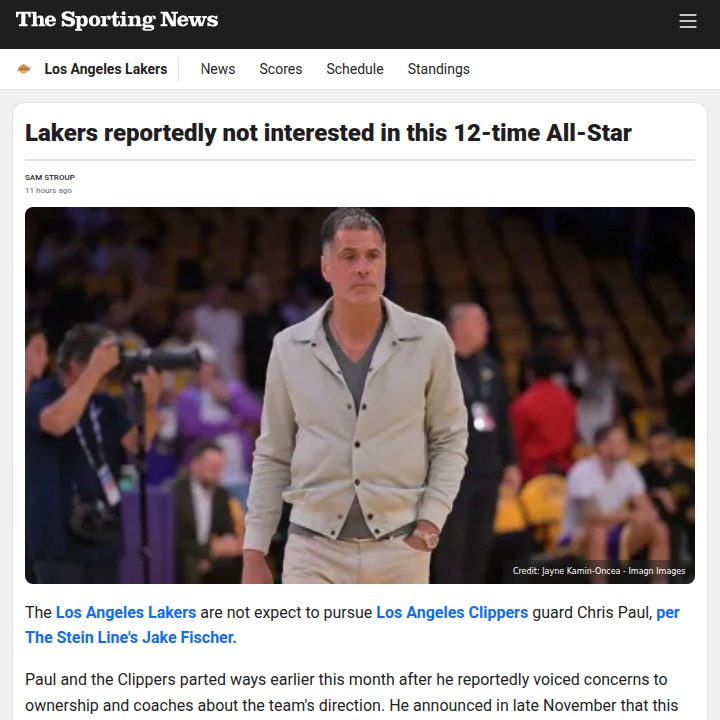Image resolution: width=720 pixels, height=720 pixels.
Task: View the Schedule tab
Action: [x=354, y=69]
